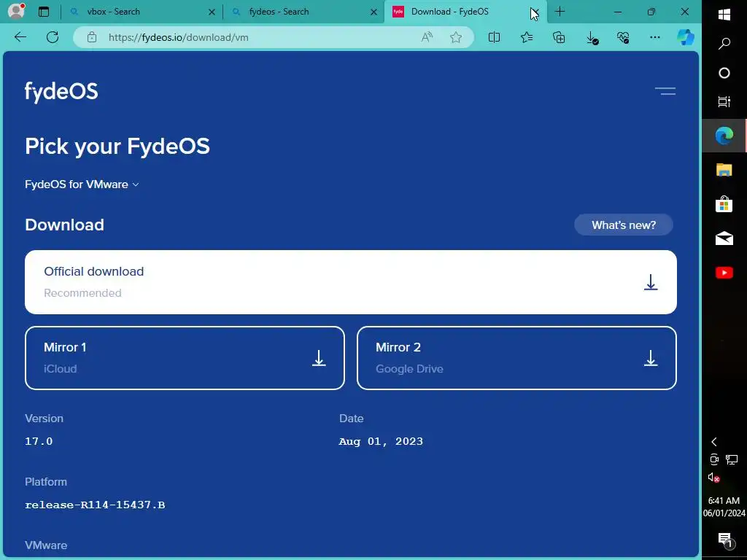View site information lock icon
The width and height of the screenshot is (747, 560).
pos(92,37)
